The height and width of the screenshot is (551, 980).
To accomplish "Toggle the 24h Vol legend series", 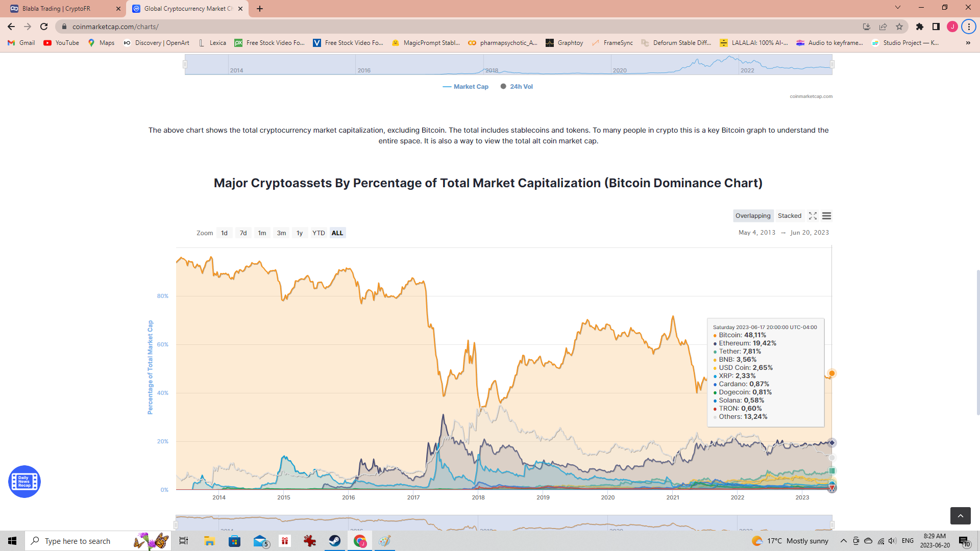I will pyautogui.click(x=517, y=87).
